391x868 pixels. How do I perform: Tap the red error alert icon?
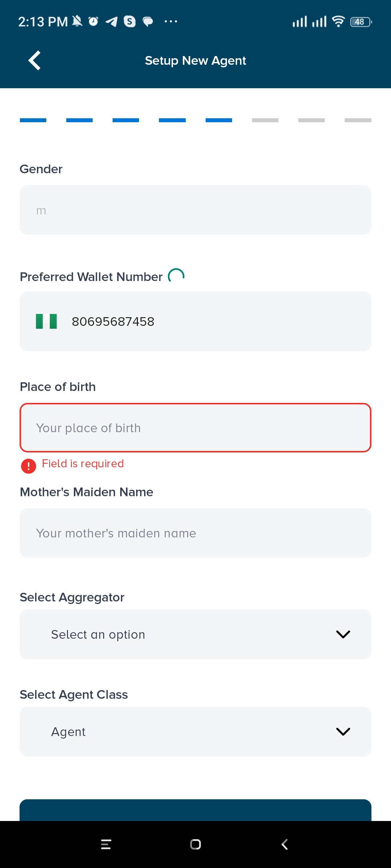point(29,466)
